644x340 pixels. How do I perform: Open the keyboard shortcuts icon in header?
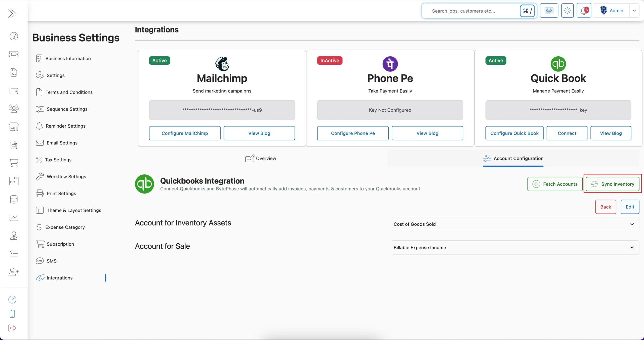549,11
